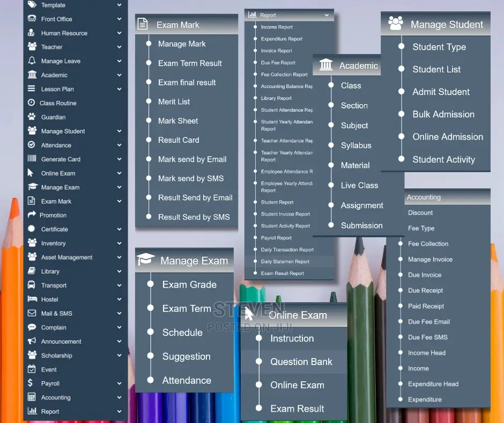Click the Front Office telephone icon
The width and height of the screenshot is (504, 423).
click(x=32, y=18)
